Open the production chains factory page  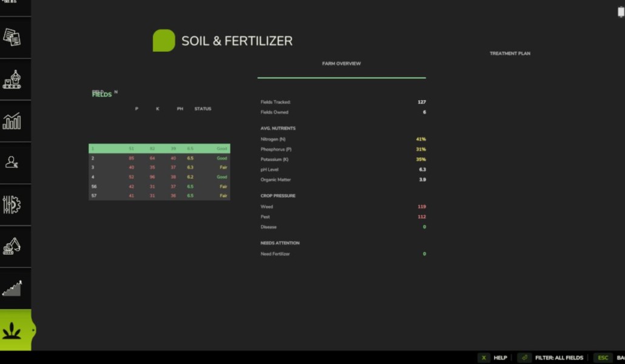pyautogui.click(x=12, y=79)
